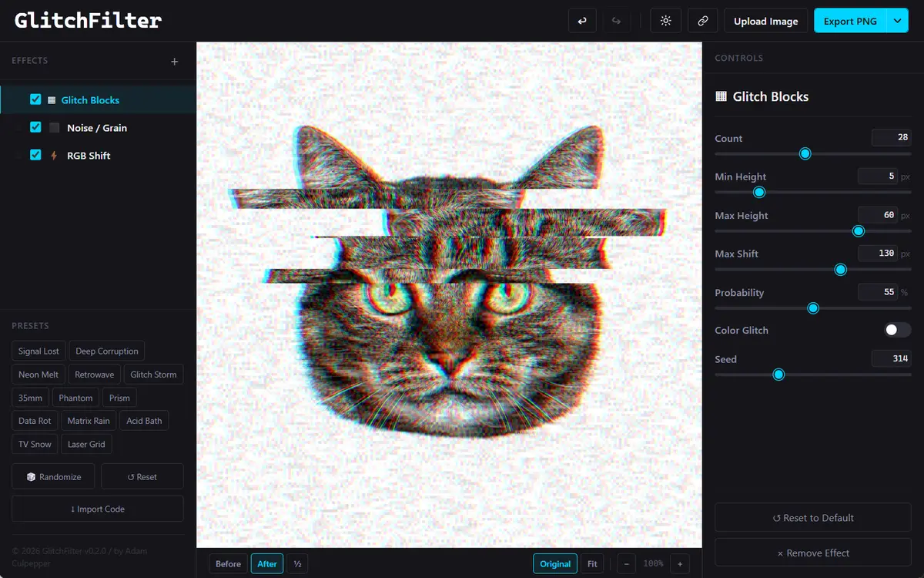Apply the Retrowave preset
The height and width of the screenshot is (578, 924).
point(94,375)
